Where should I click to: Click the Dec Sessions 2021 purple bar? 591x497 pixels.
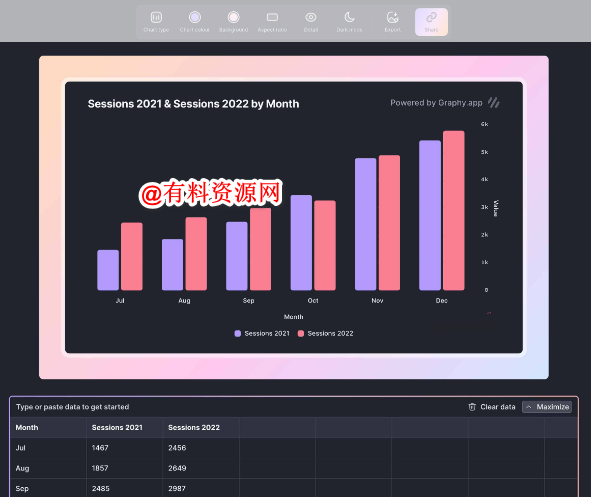click(430, 216)
